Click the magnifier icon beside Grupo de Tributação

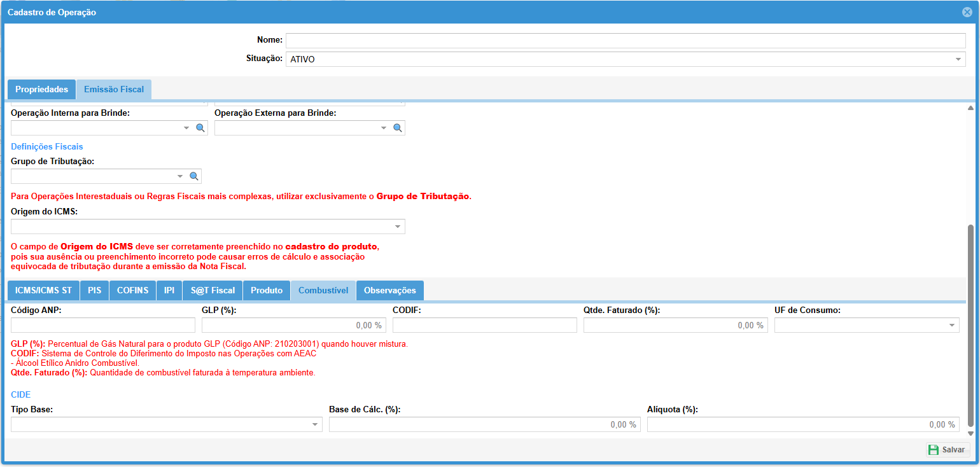(193, 176)
